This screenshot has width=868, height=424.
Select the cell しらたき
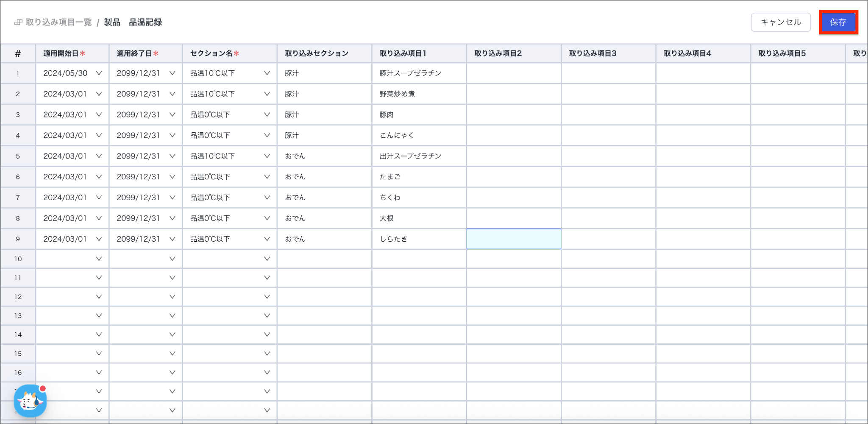point(419,239)
